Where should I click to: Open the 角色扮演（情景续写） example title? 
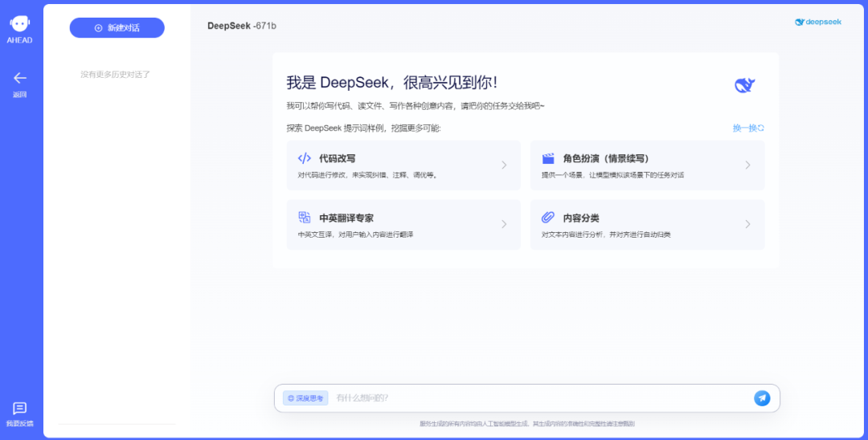[606, 159]
